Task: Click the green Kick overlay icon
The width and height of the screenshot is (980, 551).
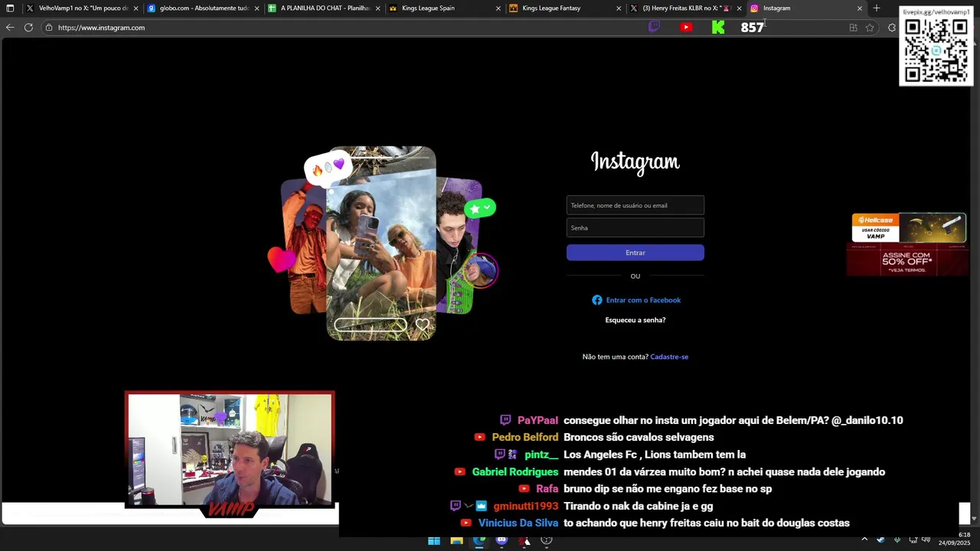Action: pyautogui.click(x=718, y=27)
